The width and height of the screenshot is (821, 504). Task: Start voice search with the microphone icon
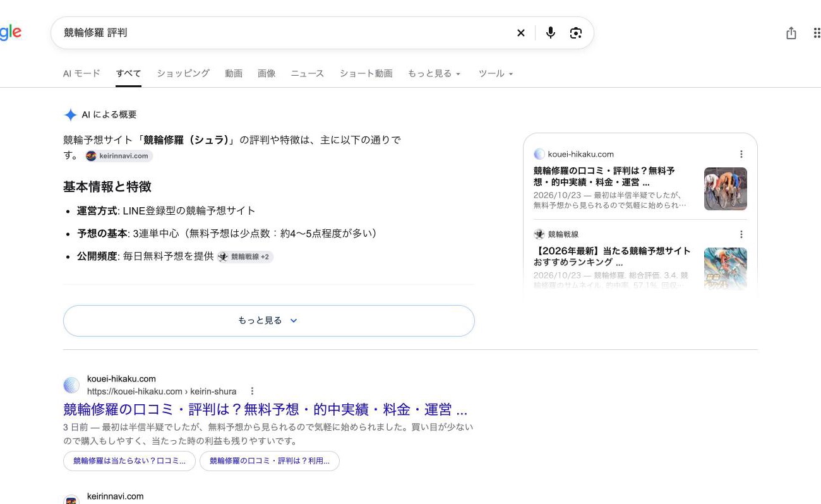click(x=551, y=33)
